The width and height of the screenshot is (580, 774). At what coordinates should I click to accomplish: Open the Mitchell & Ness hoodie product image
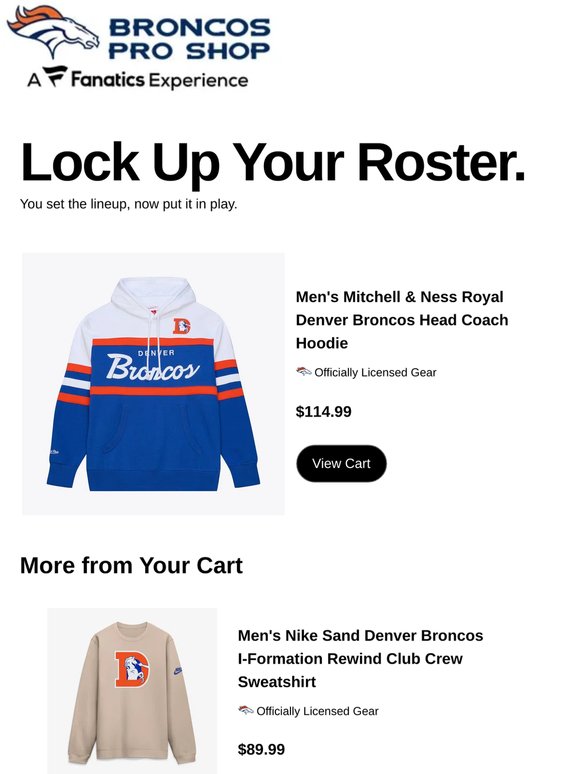(154, 384)
